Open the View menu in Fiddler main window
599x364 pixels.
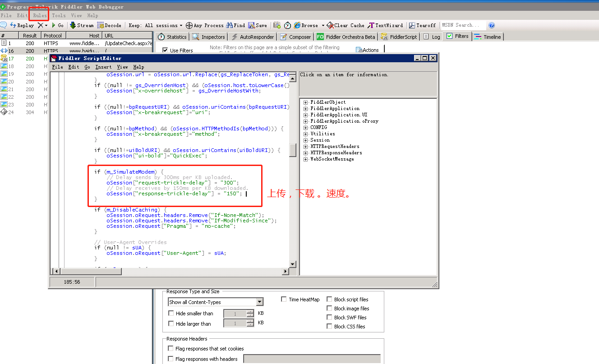click(76, 16)
